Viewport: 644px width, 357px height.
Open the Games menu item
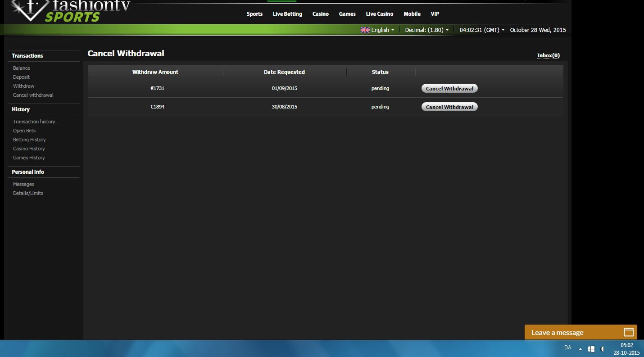point(347,14)
